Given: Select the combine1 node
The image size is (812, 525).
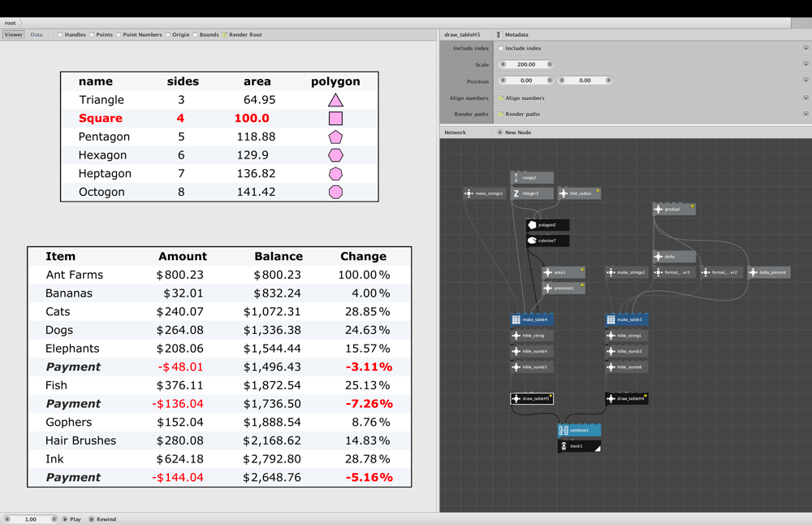Looking at the screenshot, I should (580, 430).
